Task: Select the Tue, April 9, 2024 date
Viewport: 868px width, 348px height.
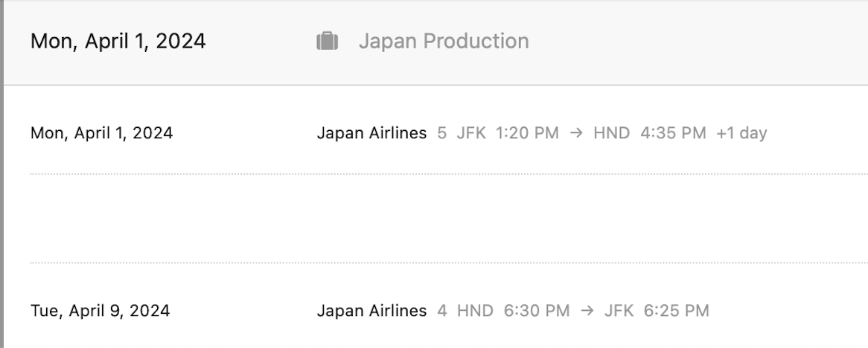Action: (x=100, y=310)
